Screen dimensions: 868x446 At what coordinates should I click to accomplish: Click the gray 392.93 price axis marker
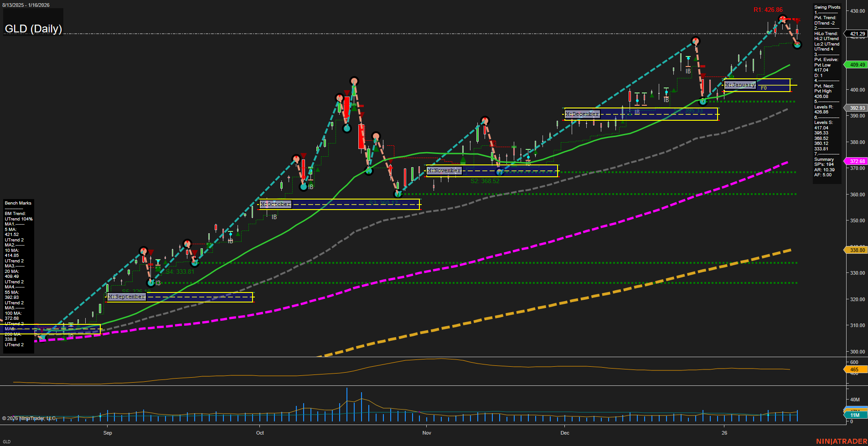[857, 108]
